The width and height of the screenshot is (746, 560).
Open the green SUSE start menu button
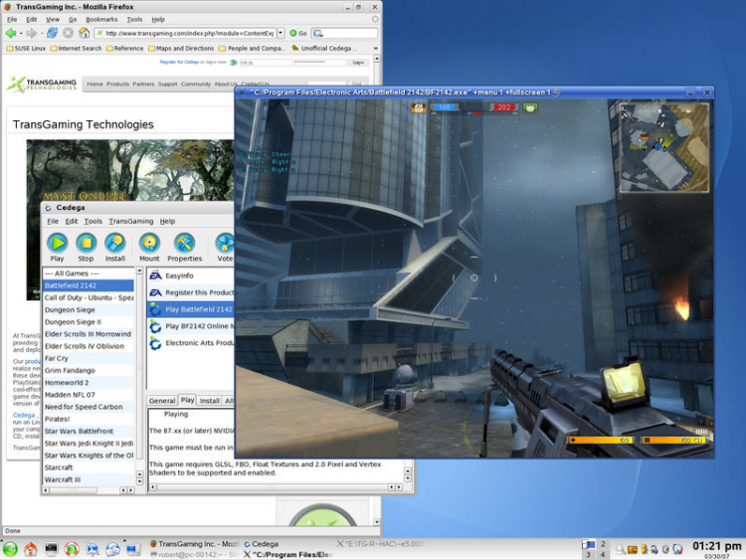pos(10,549)
